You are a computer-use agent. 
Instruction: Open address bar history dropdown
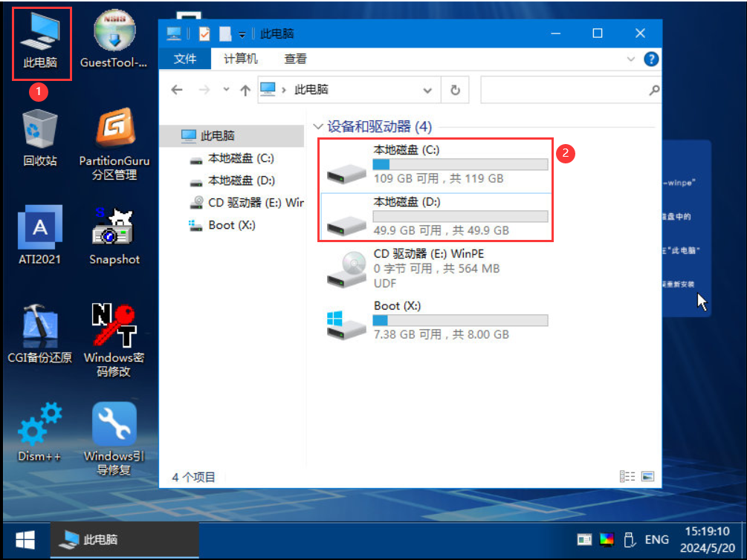(427, 90)
